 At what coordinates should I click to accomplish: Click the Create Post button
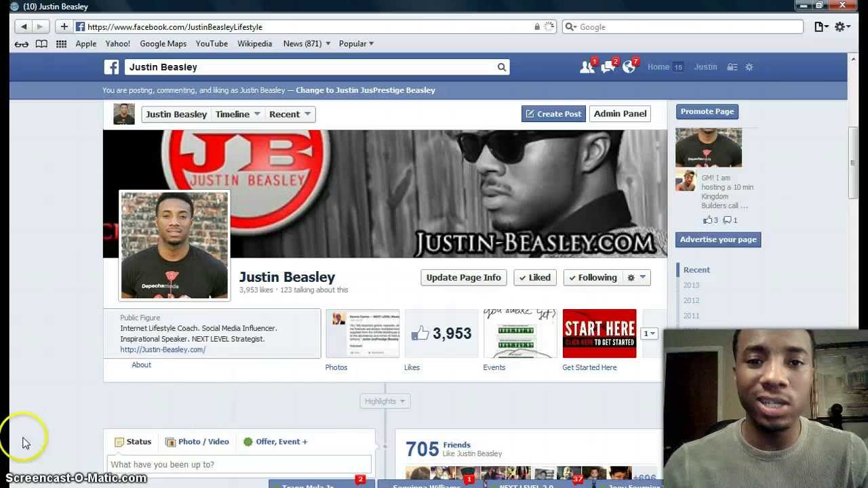point(553,114)
